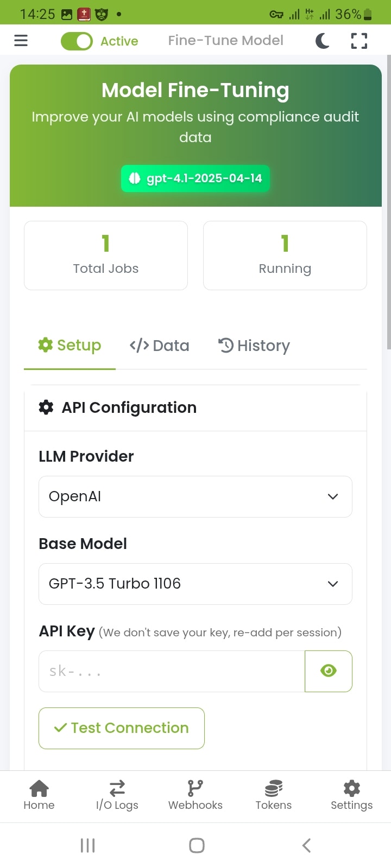Switch to the Data tab
Image resolution: width=391 pixels, height=868 pixels.
pos(160,346)
